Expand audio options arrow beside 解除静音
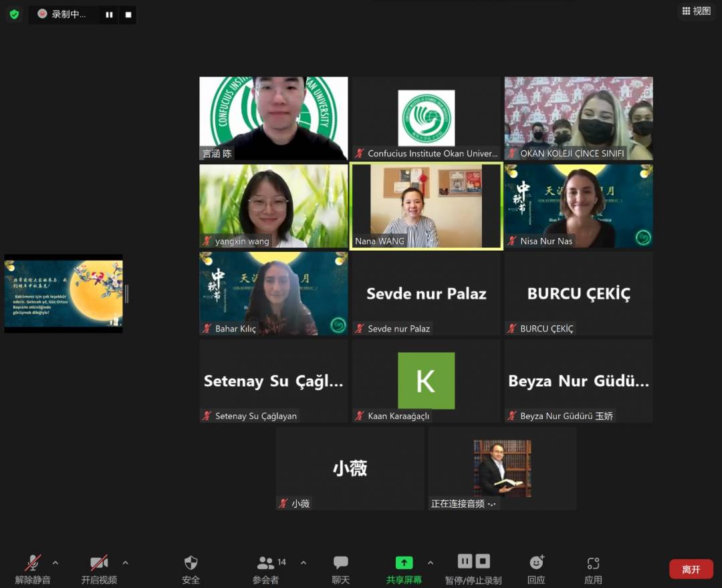 55,563
